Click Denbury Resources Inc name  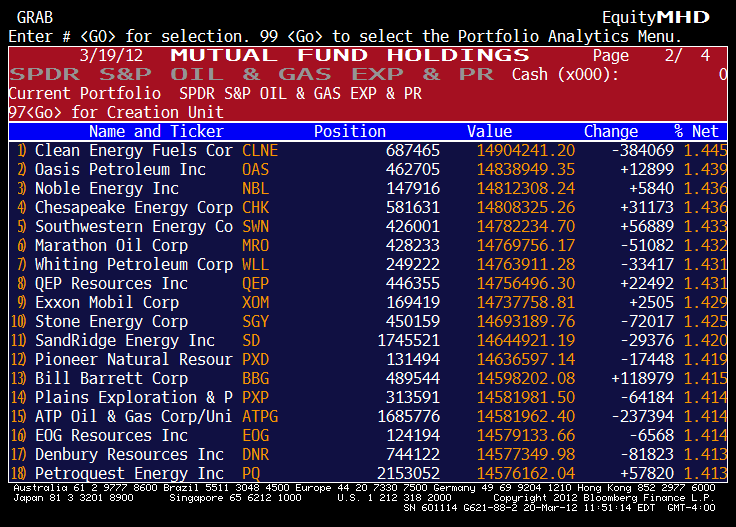(129, 454)
